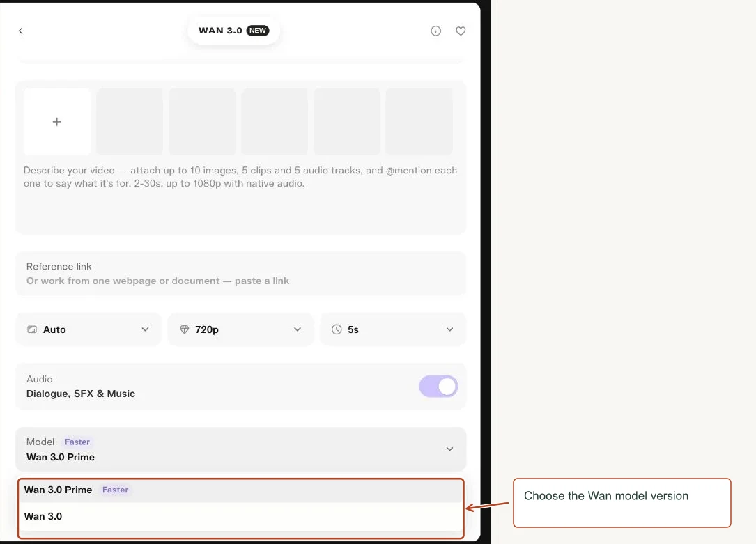Click the Audio label text

(x=40, y=379)
